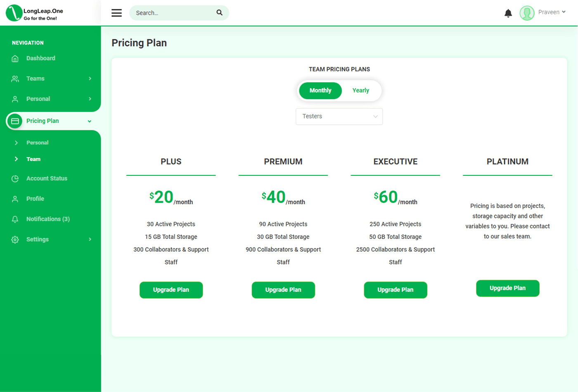
Task: Go to Notifications (3) menu item
Action: [x=48, y=219]
